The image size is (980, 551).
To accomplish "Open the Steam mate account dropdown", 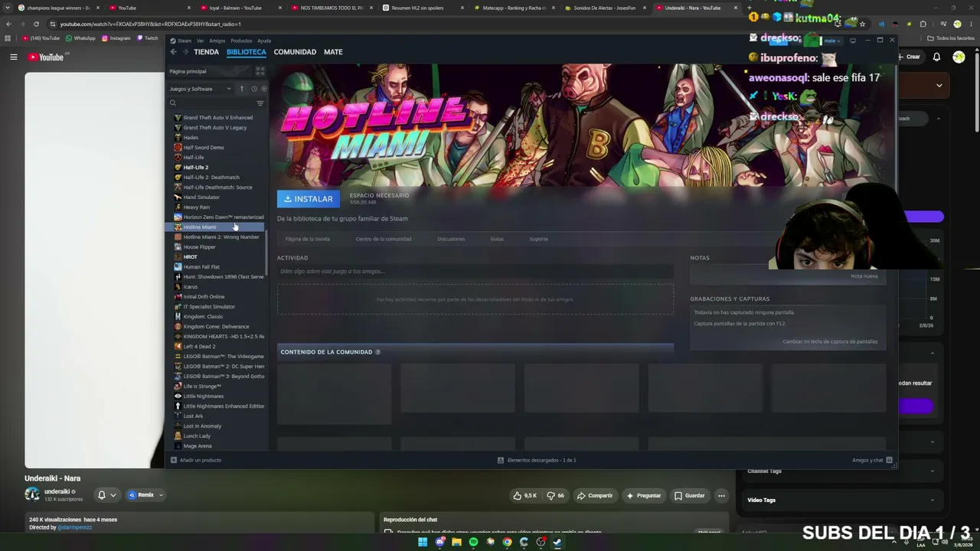I will click(x=831, y=41).
